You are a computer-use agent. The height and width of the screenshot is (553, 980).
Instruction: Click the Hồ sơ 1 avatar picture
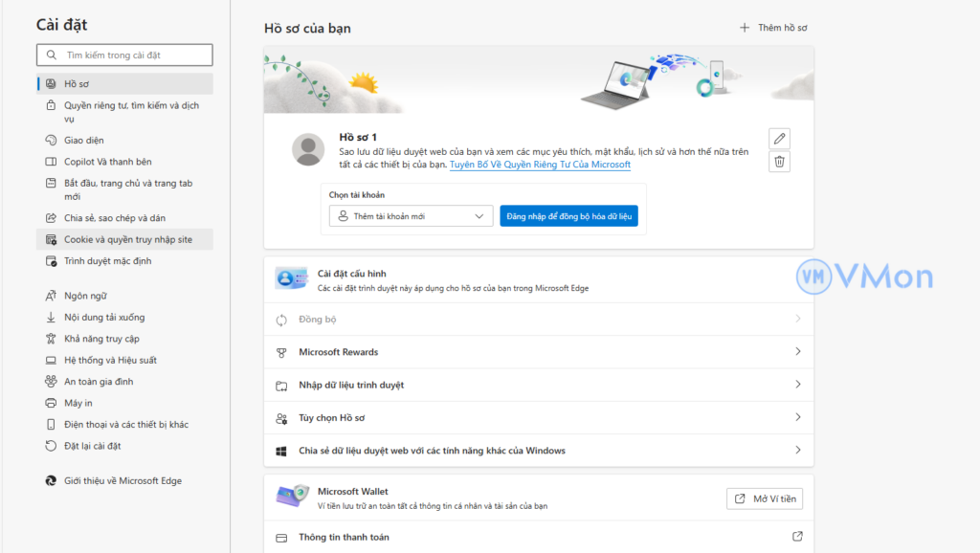(x=308, y=150)
